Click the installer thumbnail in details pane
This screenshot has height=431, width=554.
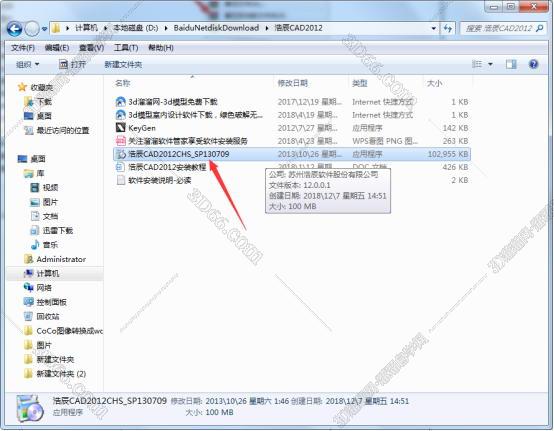(x=30, y=408)
